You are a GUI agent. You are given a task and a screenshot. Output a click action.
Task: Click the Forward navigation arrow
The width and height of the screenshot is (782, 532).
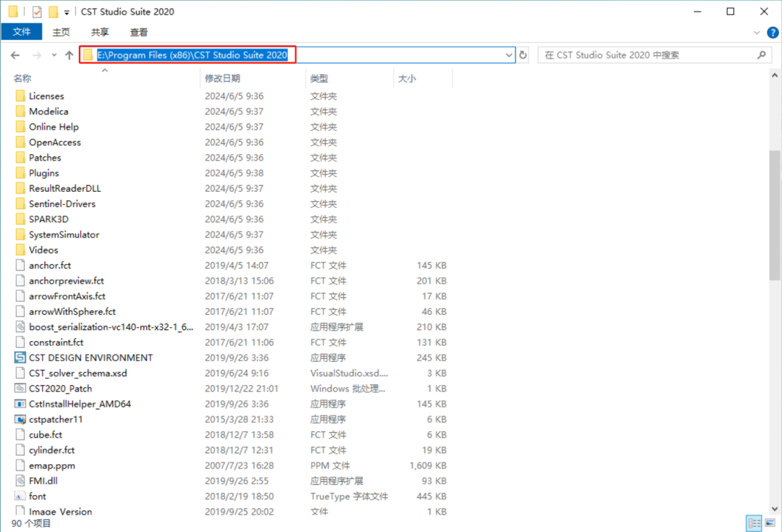(x=36, y=55)
